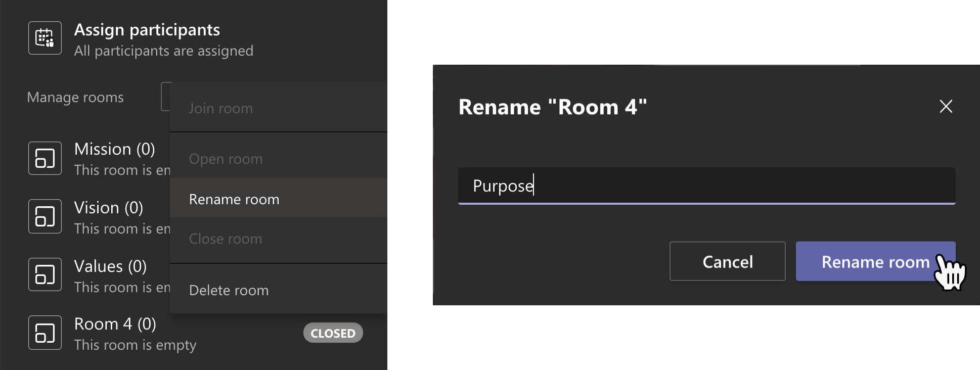Select the Values breakout room icon
980x370 pixels.
coord(44,274)
